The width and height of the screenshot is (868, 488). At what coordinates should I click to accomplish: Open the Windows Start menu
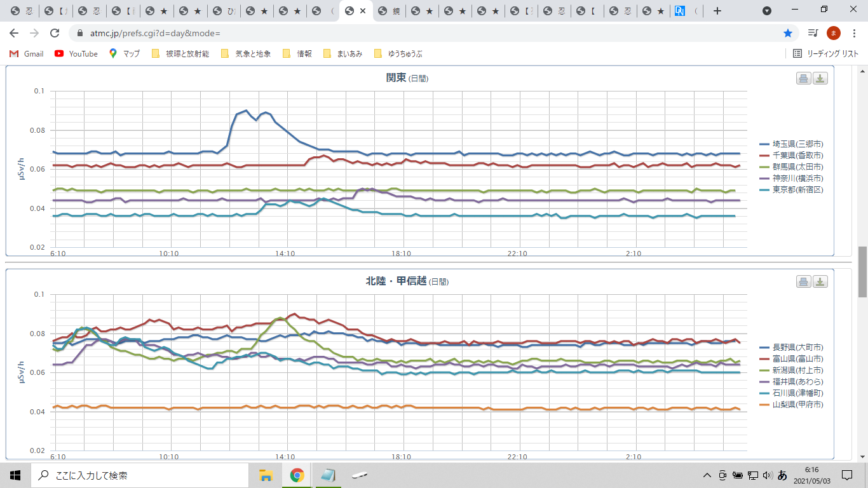[x=15, y=475]
